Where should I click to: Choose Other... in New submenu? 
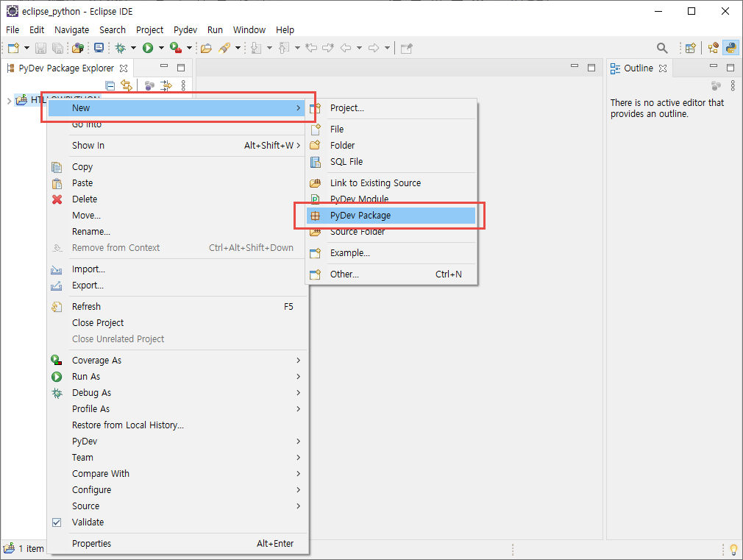391,274
